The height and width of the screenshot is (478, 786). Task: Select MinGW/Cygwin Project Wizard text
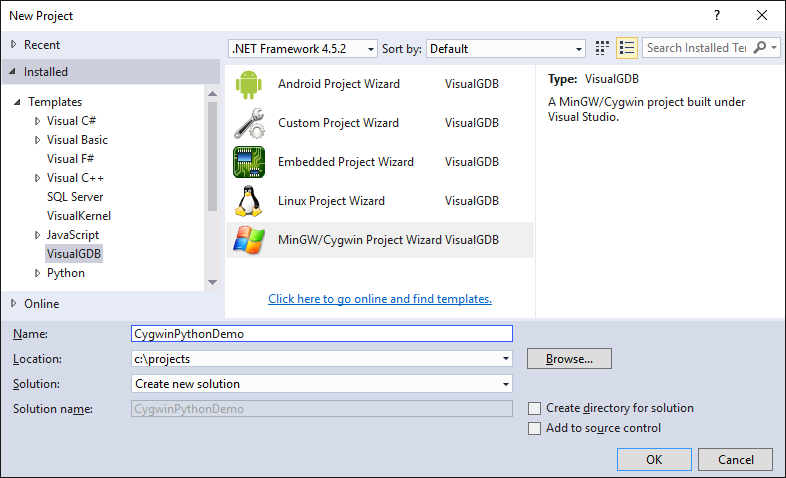360,240
